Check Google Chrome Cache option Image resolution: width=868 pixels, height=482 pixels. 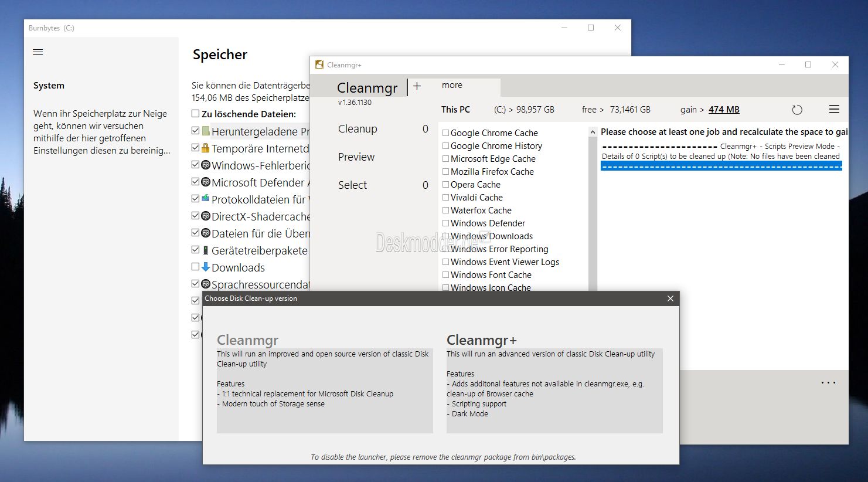pyautogui.click(x=446, y=133)
